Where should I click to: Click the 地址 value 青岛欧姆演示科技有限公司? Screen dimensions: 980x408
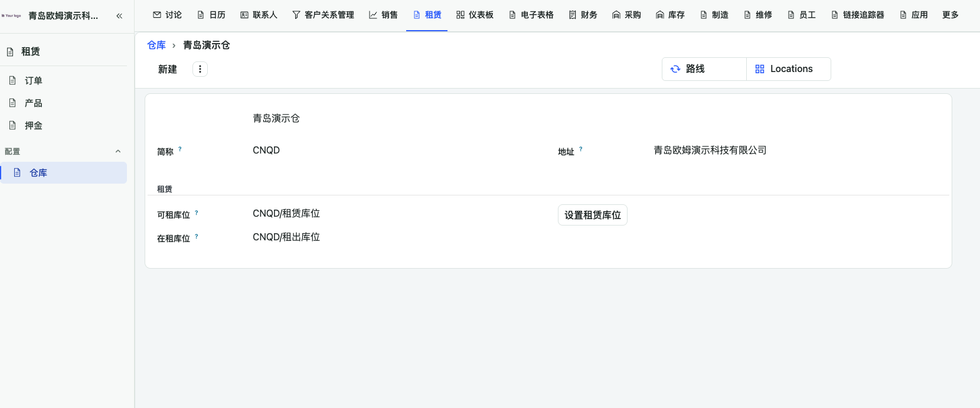[x=710, y=150]
